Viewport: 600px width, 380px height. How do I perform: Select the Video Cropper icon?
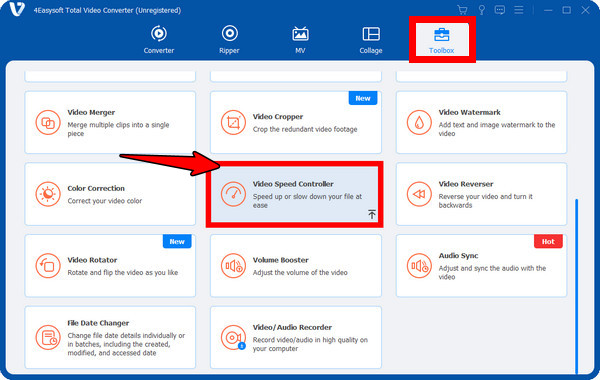(233, 122)
